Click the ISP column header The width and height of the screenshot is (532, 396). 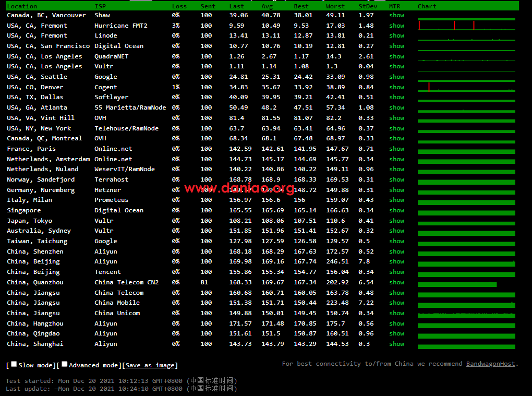tap(100, 6)
